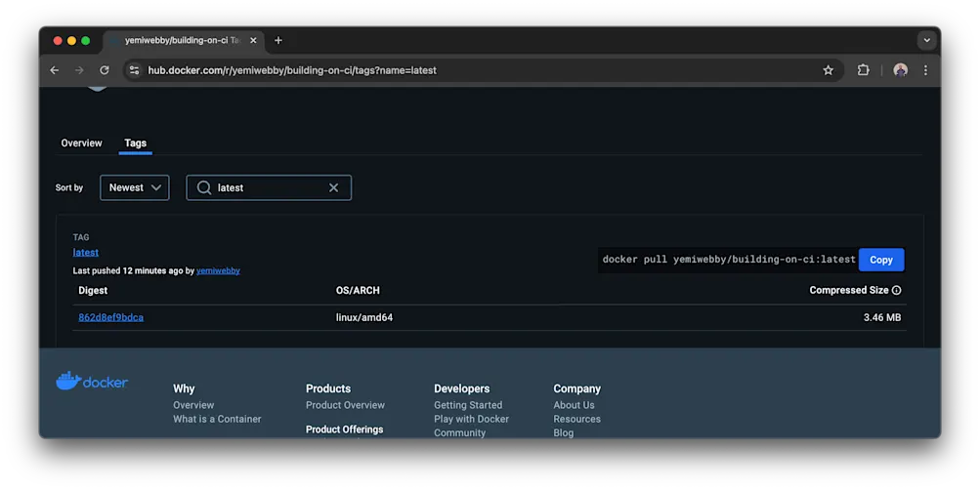Copy the docker pull command
This screenshot has height=490, width=980.
pos(881,260)
